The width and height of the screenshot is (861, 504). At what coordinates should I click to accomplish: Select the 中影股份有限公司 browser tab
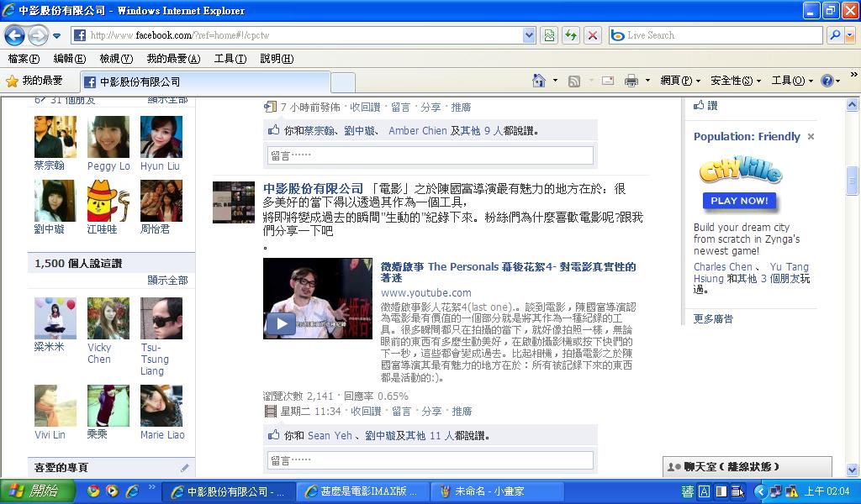coord(205,81)
